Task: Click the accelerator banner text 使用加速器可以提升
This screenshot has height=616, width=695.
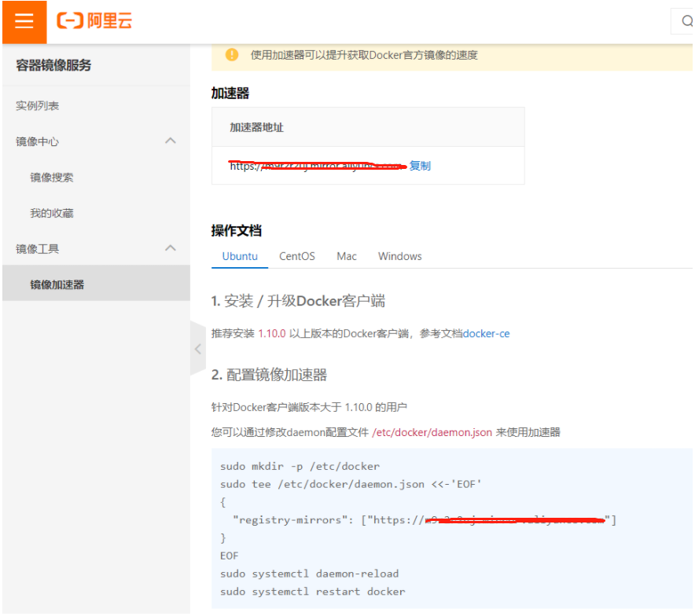Action: [x=364, y=55]
